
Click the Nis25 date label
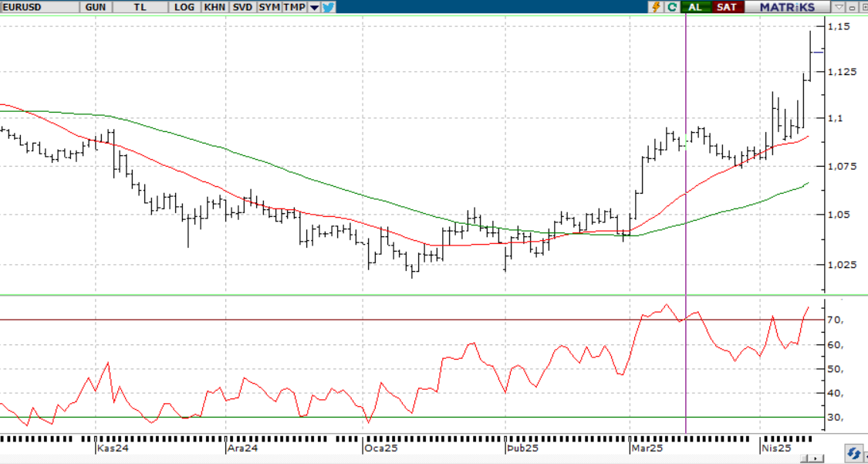pyautogui.click(x=776, y=447)
